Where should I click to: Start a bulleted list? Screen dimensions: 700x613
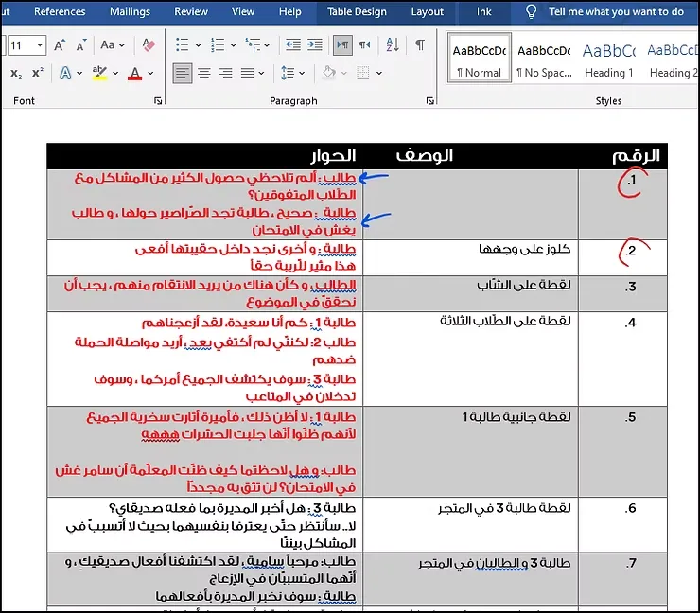[x=183, y=45]
